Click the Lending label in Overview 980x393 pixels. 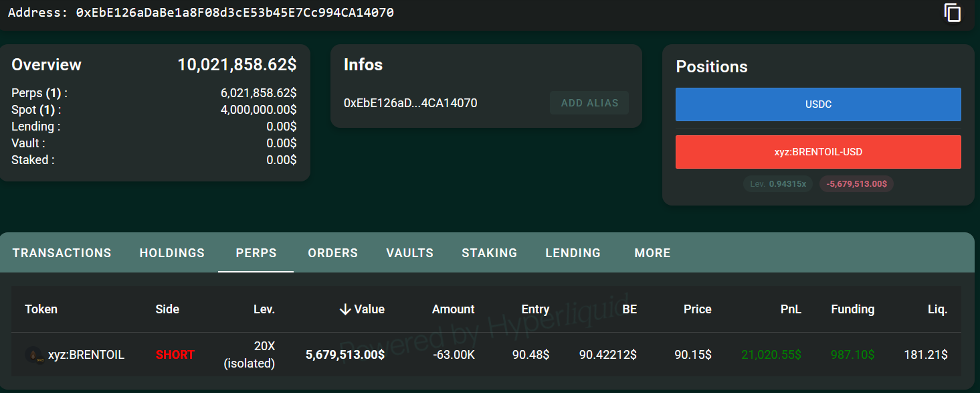point(35,127)
